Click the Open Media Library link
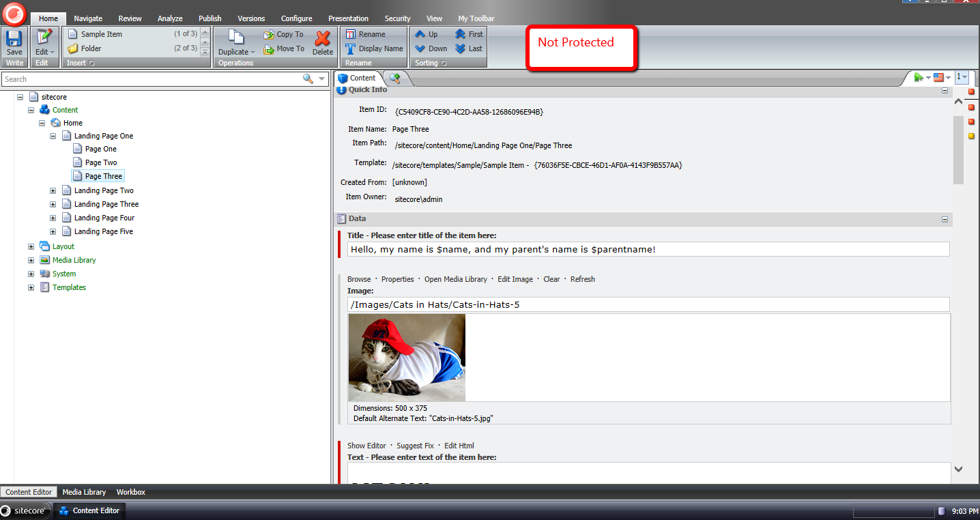 (x=455, y=279)
